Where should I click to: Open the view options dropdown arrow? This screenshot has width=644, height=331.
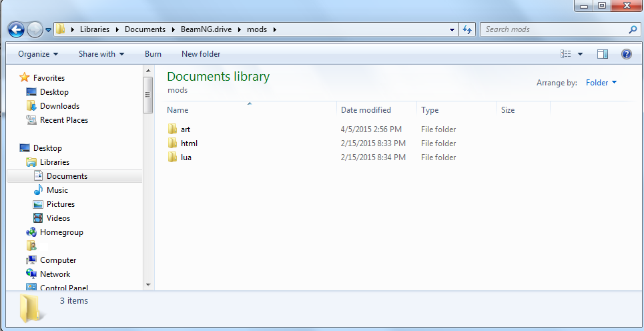(581, 54)
